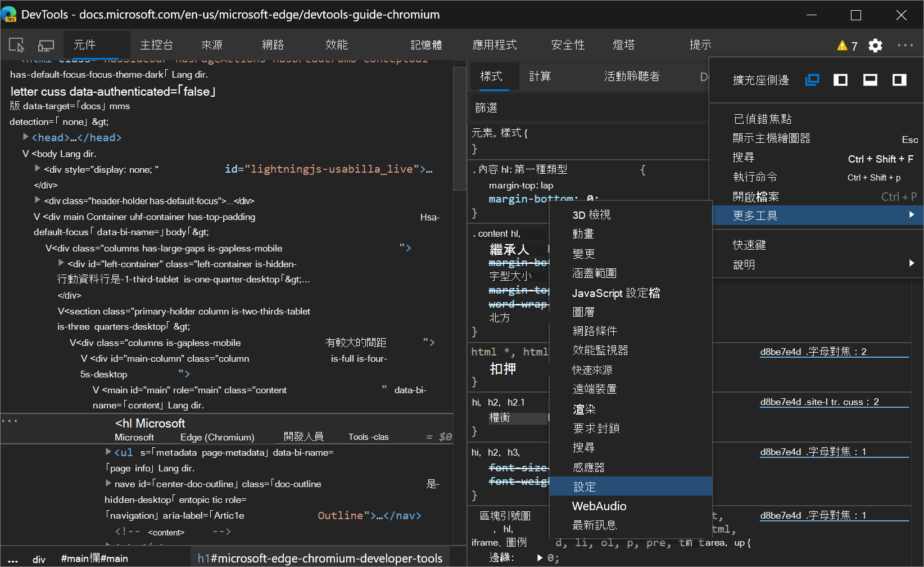Open 效能監視器 Performance monitor tool

(x=631, y=350)
